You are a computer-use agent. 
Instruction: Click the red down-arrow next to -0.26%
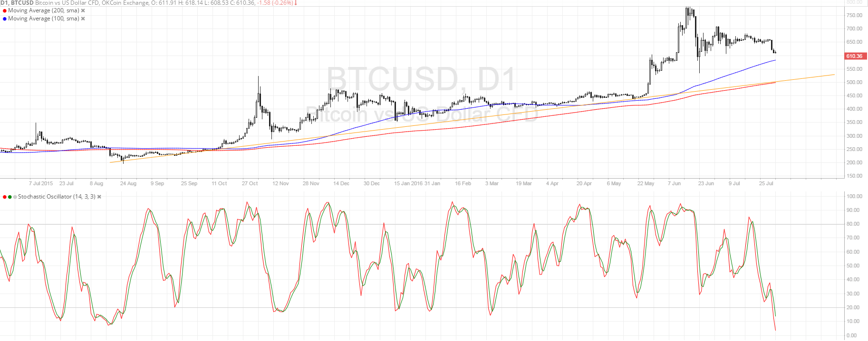point(296,3)
